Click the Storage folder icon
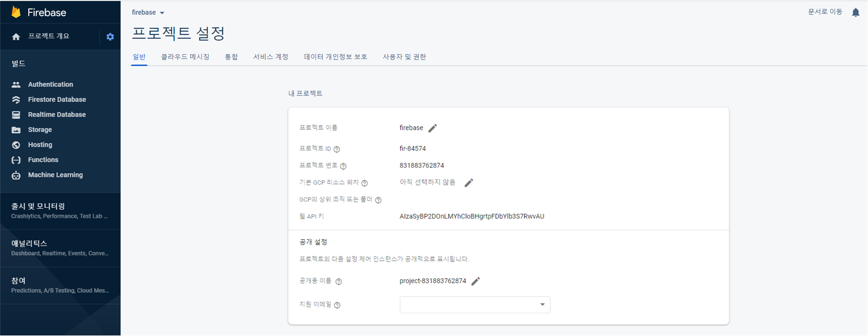Viewport: 868px width, 336px height. [x=16, y=130]
